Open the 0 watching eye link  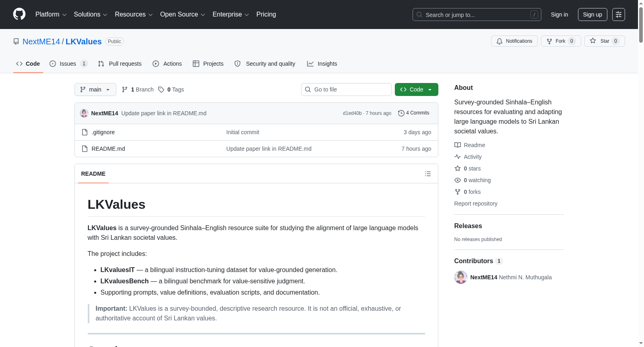[473, 180]
